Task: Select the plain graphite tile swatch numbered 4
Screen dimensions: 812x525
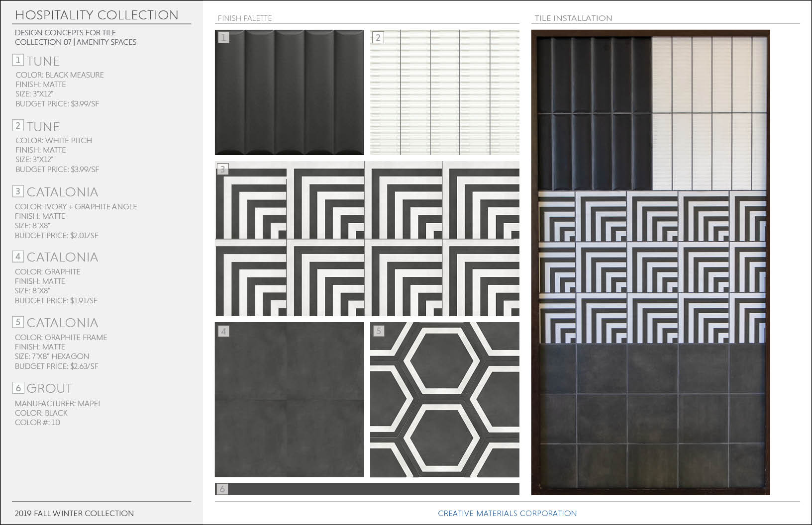Action: click(289, 400)
